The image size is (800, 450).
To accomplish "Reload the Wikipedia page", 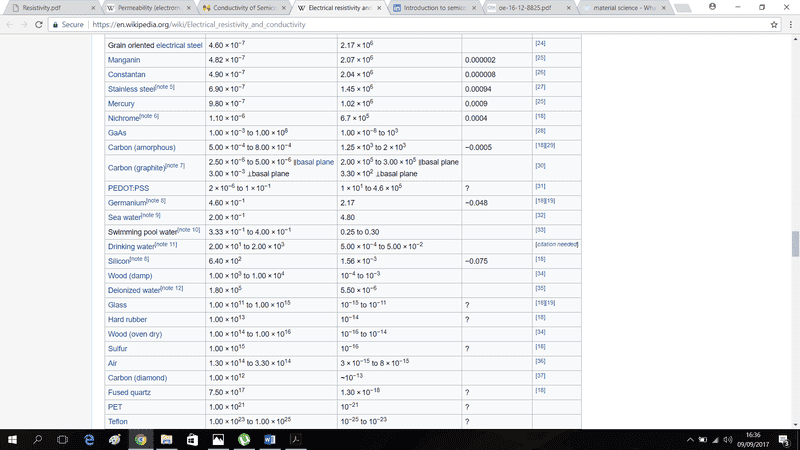I will pos(47,24).
